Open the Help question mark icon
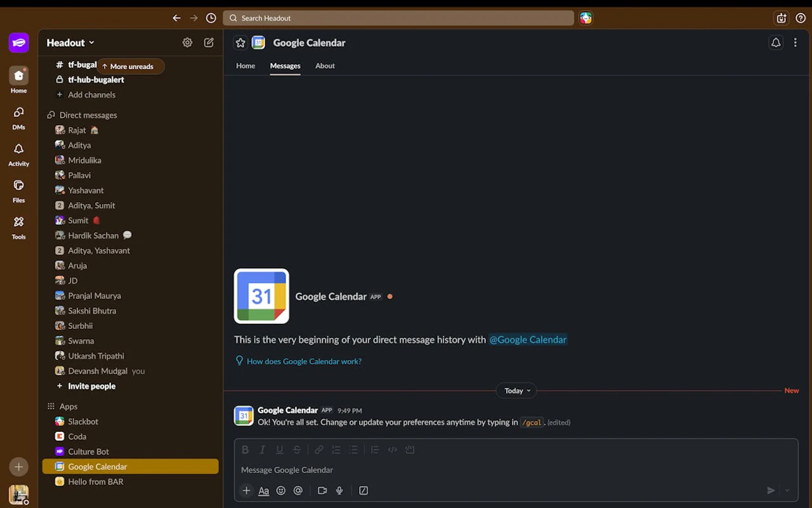812x508 pixels. pyautogui.click(x=801, y=18)
